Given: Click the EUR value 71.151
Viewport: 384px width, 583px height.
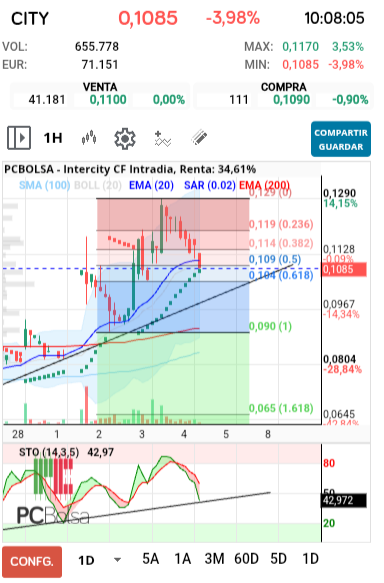Looking at the screenshot, I should [100, 65].
